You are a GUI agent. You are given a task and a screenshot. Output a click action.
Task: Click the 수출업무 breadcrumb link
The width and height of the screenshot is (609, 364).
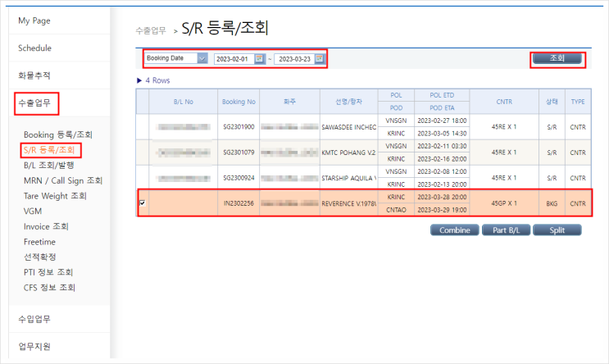pyautogui.click(x=151, y=30)
